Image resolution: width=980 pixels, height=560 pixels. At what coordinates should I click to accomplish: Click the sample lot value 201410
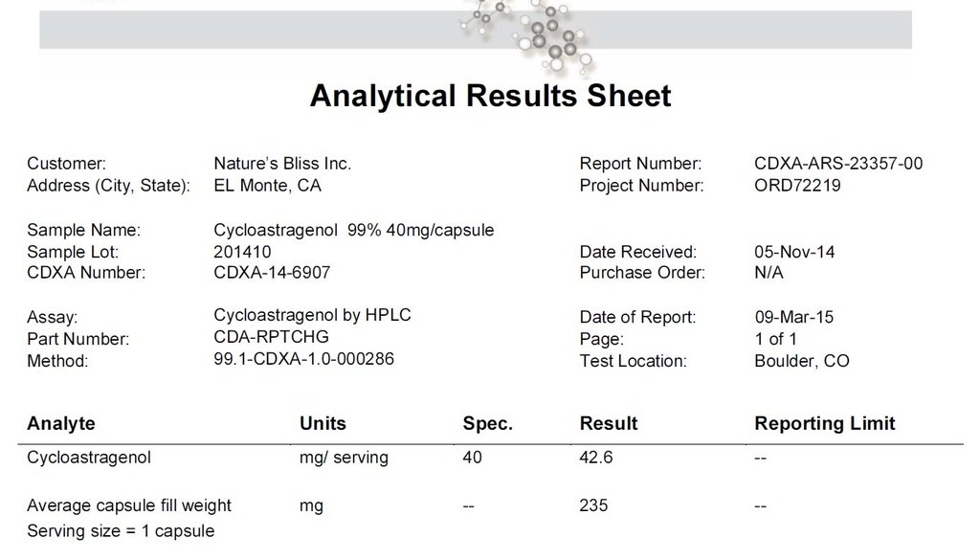click(242, 252)
